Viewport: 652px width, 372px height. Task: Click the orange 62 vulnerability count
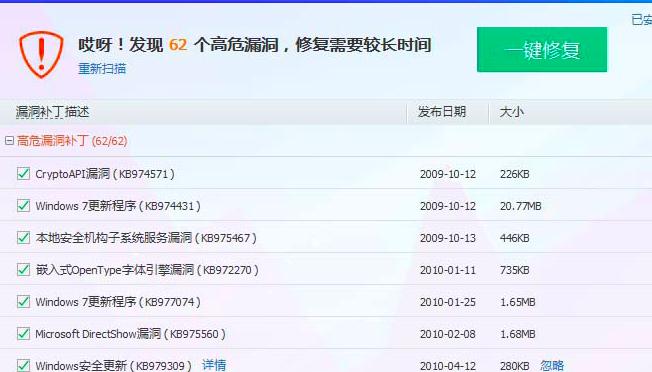click(178, 44)
